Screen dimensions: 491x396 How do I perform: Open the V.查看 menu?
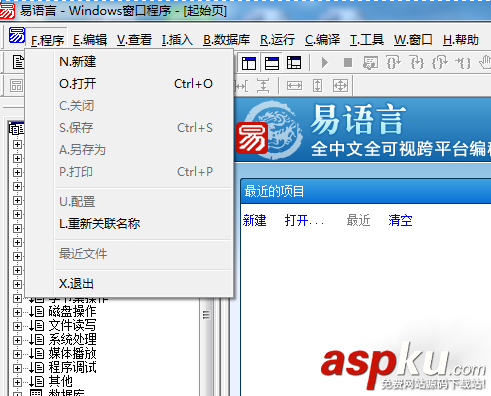click(x=134, y=40)
